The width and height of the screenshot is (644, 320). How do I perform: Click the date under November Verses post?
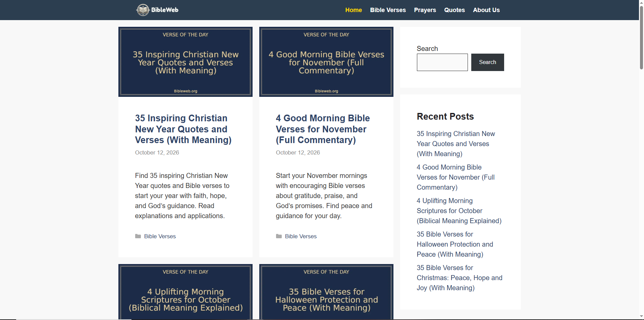coord(298,152)
